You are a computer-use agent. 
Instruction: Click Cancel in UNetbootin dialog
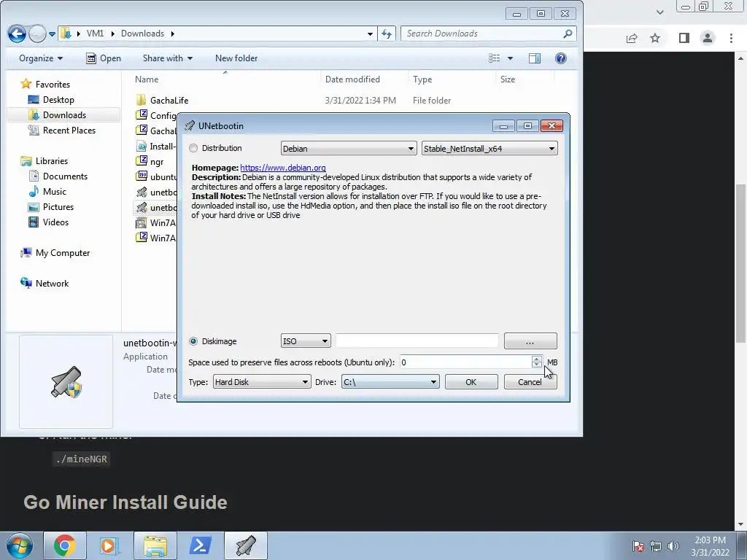[x=530, y=382]
